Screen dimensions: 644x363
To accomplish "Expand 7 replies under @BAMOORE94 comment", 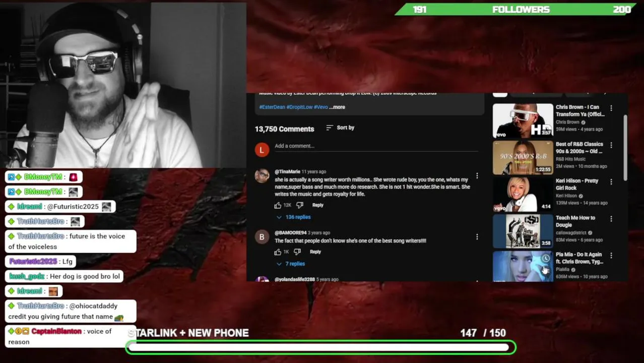I will tap(291, 264).
